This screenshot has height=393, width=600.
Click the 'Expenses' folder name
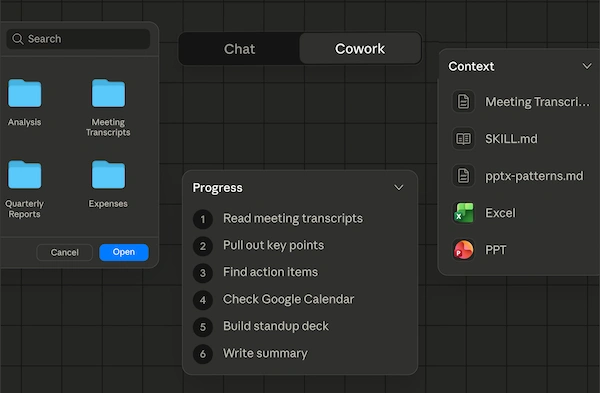pyautogui.click(x=108, y=204)
